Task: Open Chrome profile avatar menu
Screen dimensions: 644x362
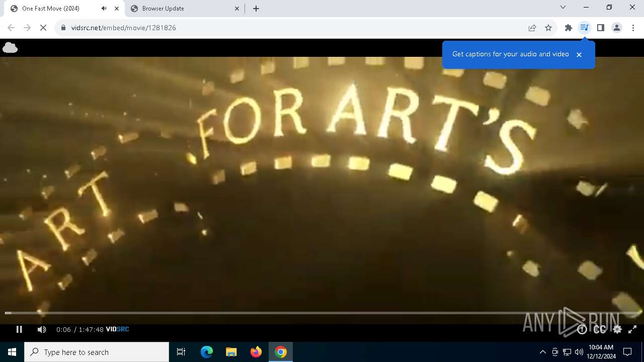Action: 617,28
